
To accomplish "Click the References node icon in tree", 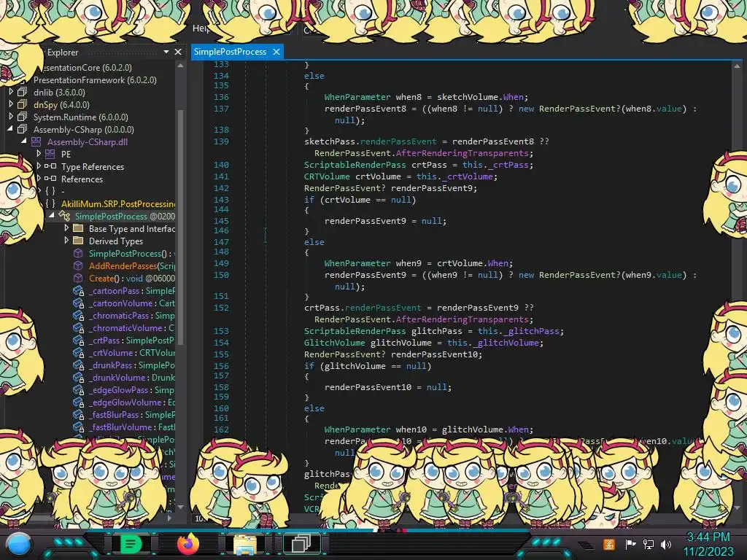I will click(50, 179).
